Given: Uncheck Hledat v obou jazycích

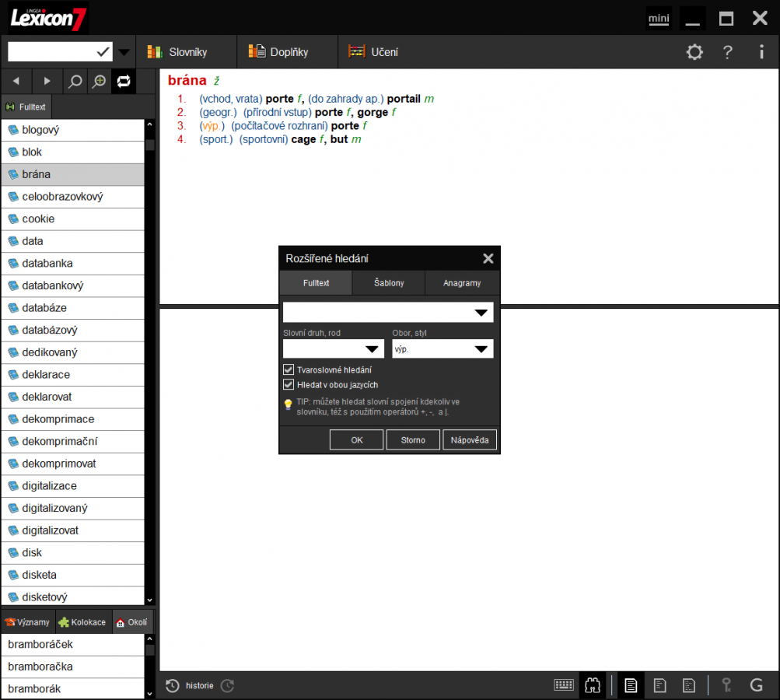Looking at the screenshot, I should pyautogui.click(x=289, y=384).
